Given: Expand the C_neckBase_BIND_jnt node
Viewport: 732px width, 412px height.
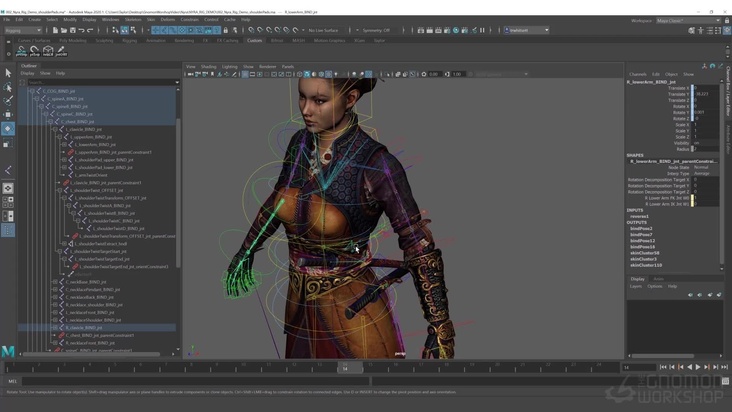Looking at the screenshot, I should (55, 282).
